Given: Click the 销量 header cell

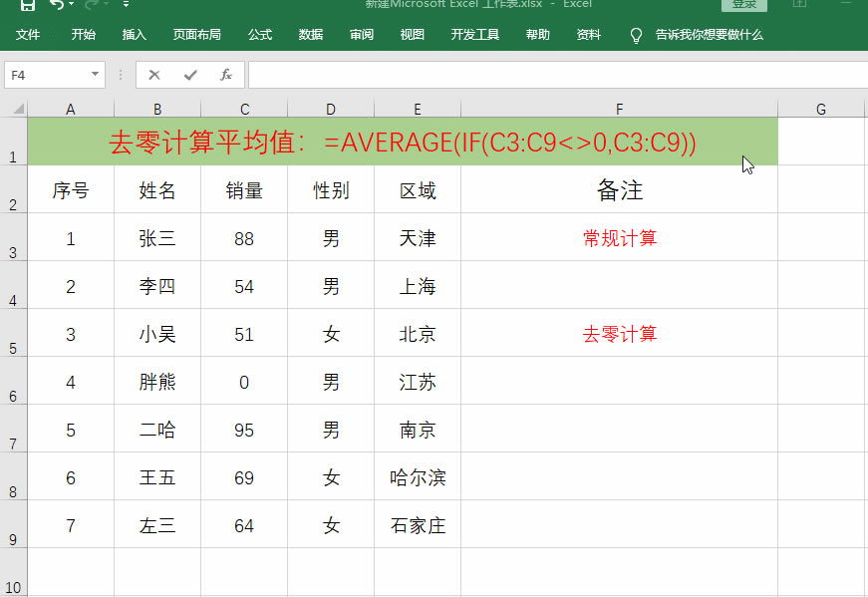Looking at the screenshot, I should pos(244,189).
